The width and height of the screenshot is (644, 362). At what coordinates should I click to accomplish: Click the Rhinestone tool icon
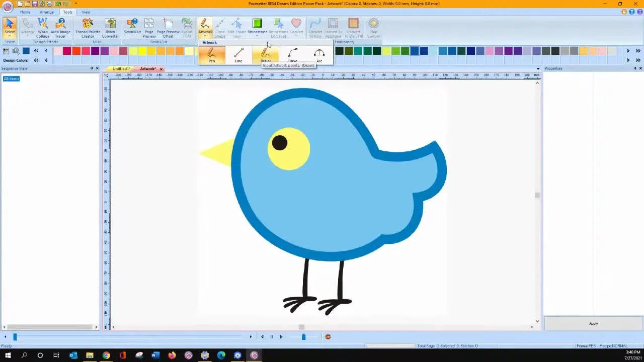257,24
